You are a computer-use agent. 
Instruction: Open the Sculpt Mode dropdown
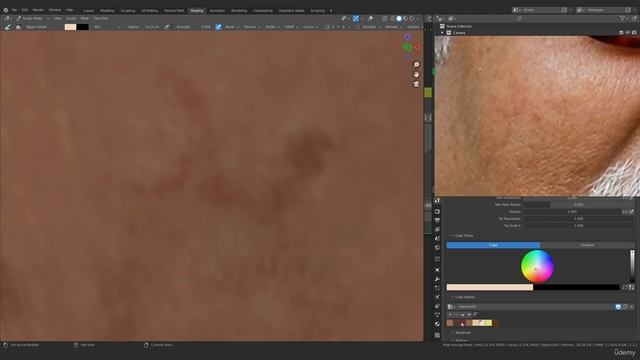click(x=32, y=18)
